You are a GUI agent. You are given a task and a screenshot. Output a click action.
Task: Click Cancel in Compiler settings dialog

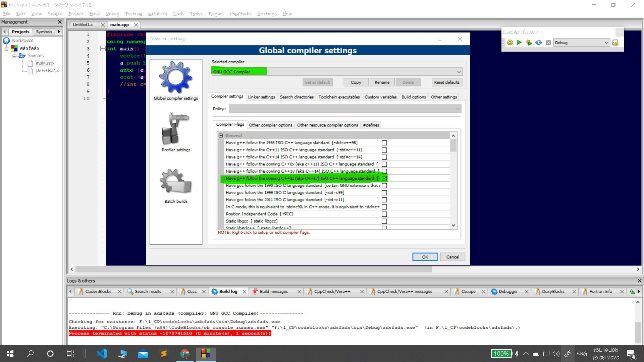pyautogui.click(x=452, y=257)
